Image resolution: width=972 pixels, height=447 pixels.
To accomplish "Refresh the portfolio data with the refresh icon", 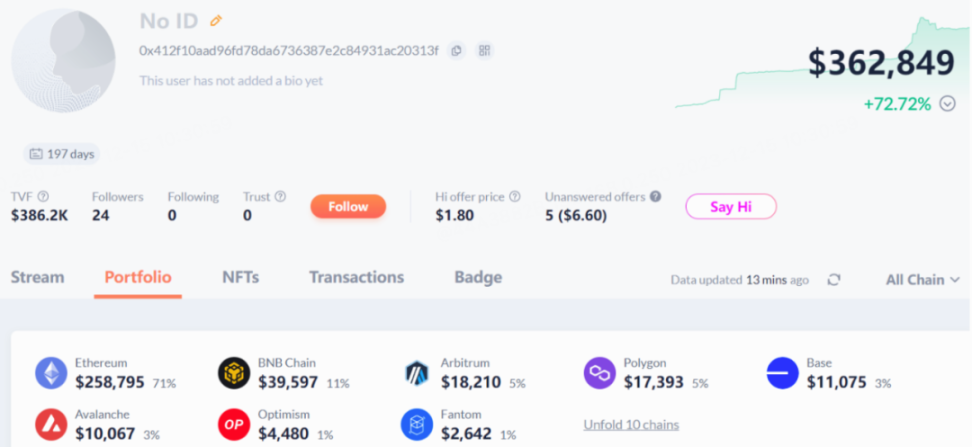I will [x=834, y=280].
